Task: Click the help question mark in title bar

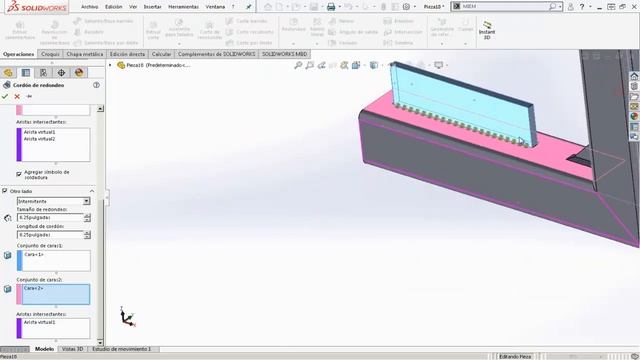Action: click(x=582, y=7)
